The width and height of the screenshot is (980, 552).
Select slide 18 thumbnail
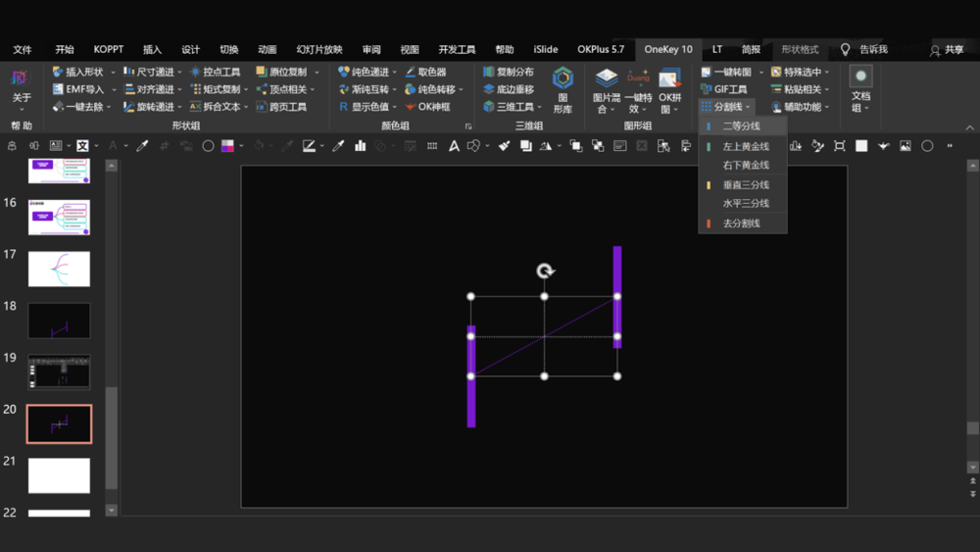click(59, 321)
